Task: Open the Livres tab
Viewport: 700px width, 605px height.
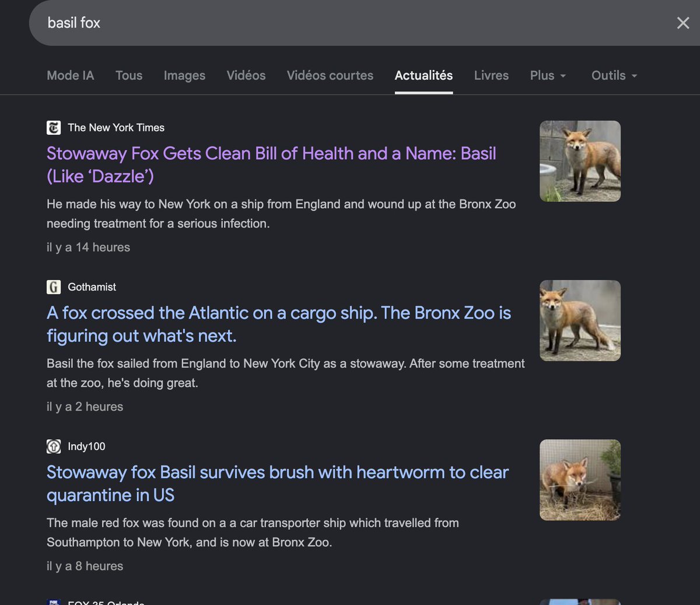Action: coord(491,75)
